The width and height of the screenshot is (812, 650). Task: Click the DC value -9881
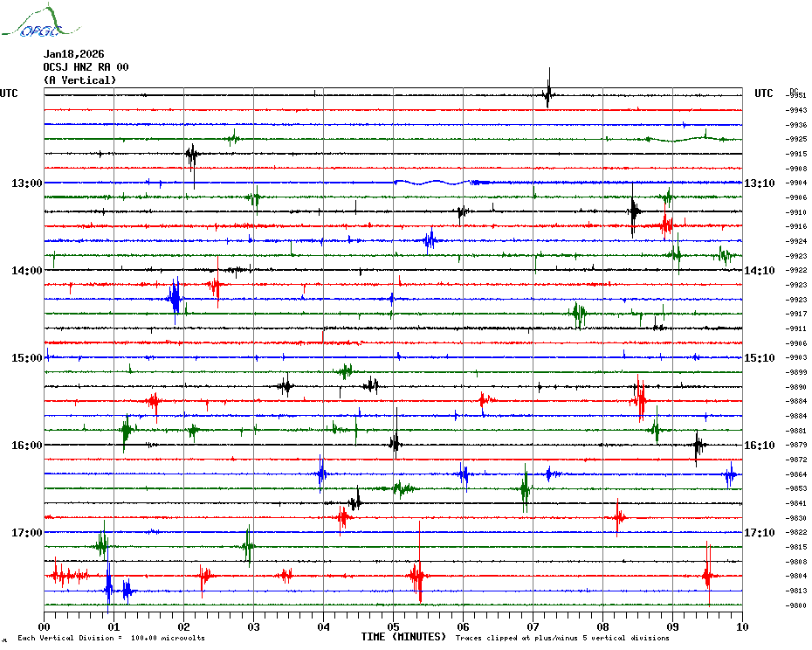coord(796,431)
